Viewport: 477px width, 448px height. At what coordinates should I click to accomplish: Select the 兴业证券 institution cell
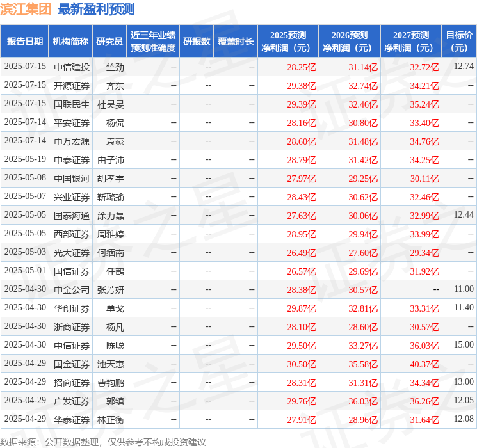(x=72, y=197)
